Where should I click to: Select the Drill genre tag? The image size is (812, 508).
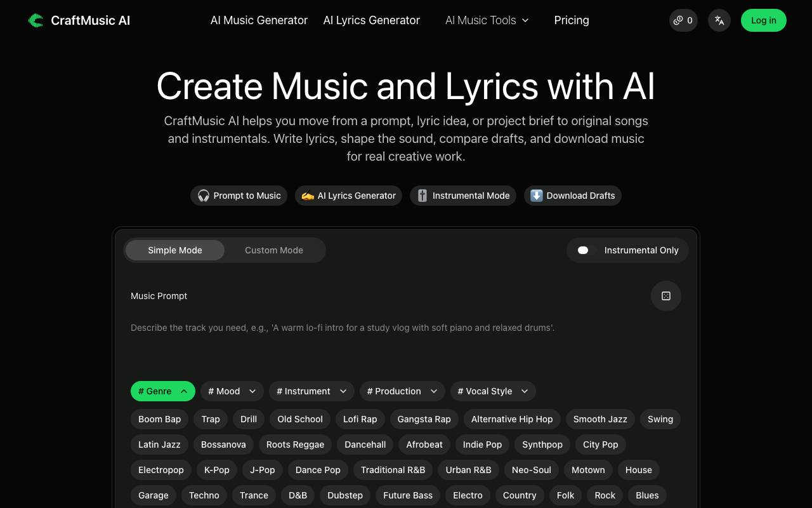249,419
